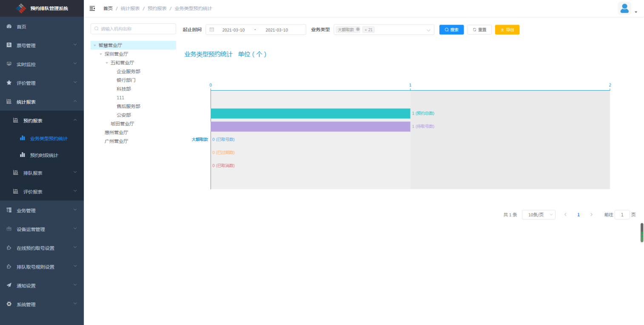Click the 系统管理 gear icon

tap(9, 304)
